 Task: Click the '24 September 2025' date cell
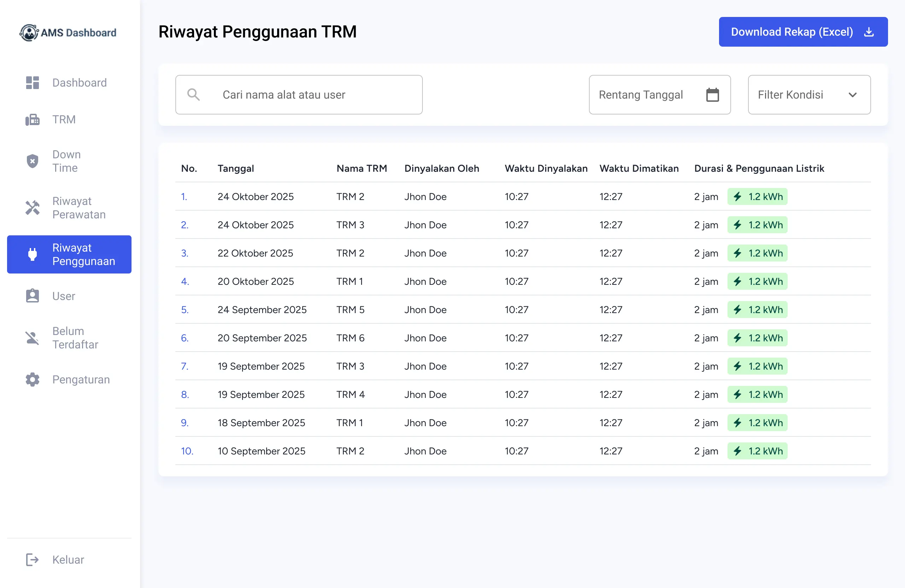[262, 310]
